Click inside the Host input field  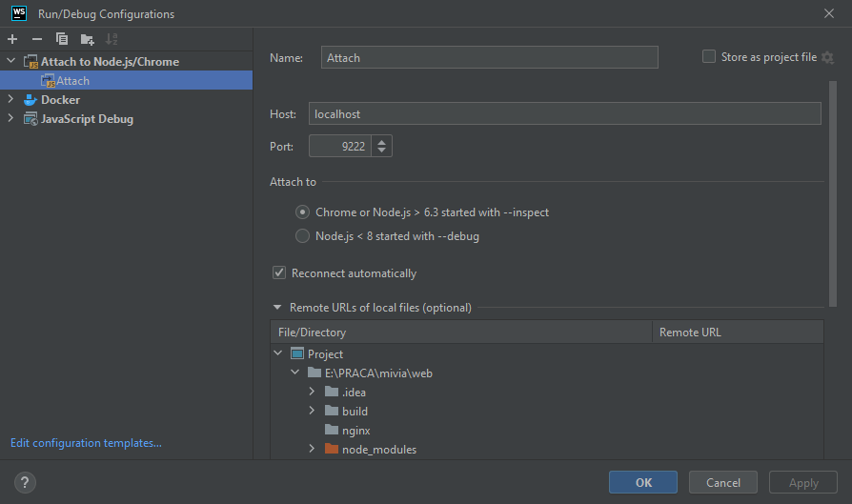[564, 114]
